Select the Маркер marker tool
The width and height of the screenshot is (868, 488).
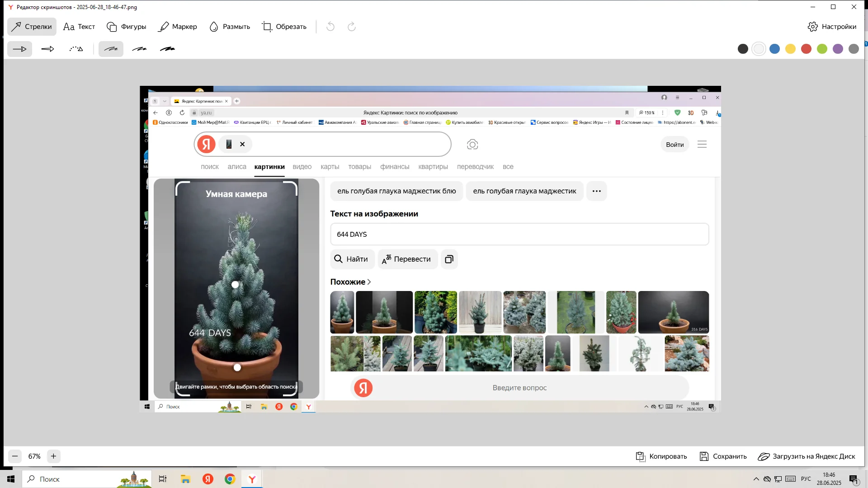(x=177, y=27)
